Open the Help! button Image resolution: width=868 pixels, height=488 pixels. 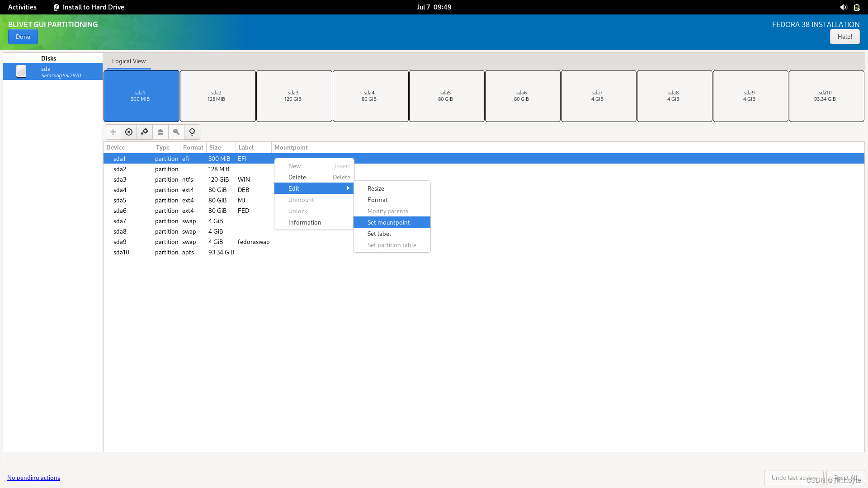coord(844,37)
